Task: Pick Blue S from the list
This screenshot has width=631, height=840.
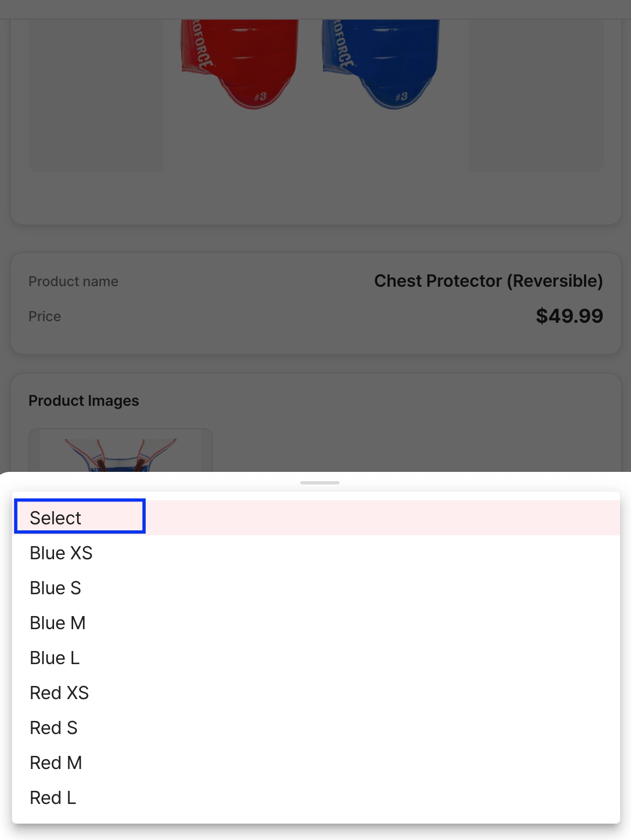Action: 56,588
